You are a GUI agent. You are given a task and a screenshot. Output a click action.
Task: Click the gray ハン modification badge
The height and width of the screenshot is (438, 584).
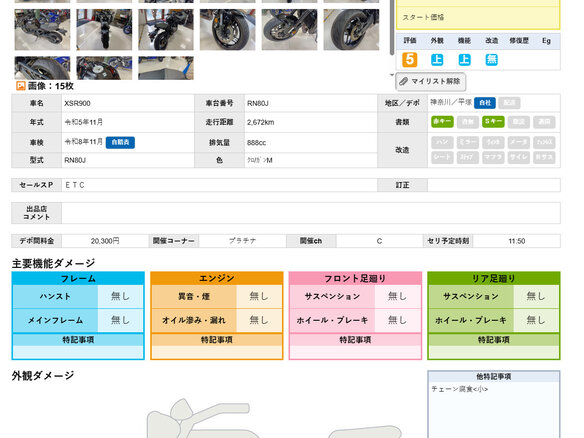coord(442,142)
